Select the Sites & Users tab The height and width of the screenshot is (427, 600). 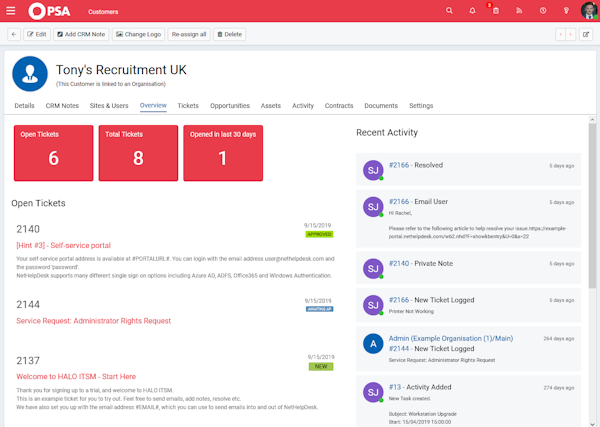tap(108, 105)
